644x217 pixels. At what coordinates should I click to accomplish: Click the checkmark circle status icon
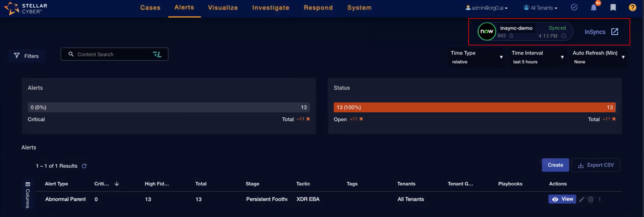574,7
